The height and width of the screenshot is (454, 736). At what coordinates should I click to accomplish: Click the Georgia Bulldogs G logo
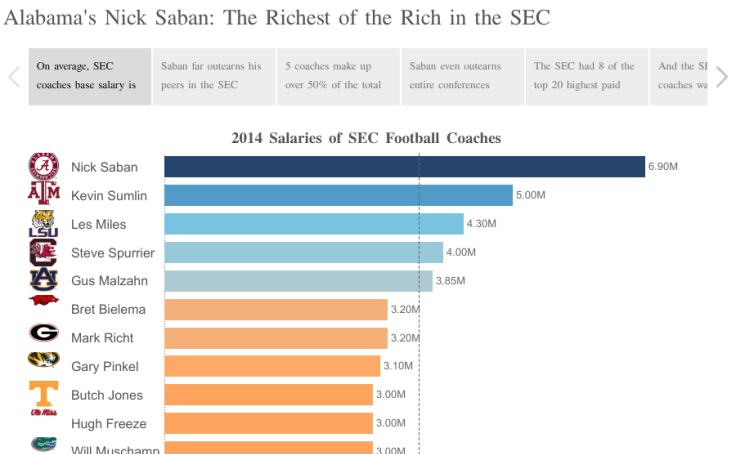pyautogui.click(x=43, y=333)
